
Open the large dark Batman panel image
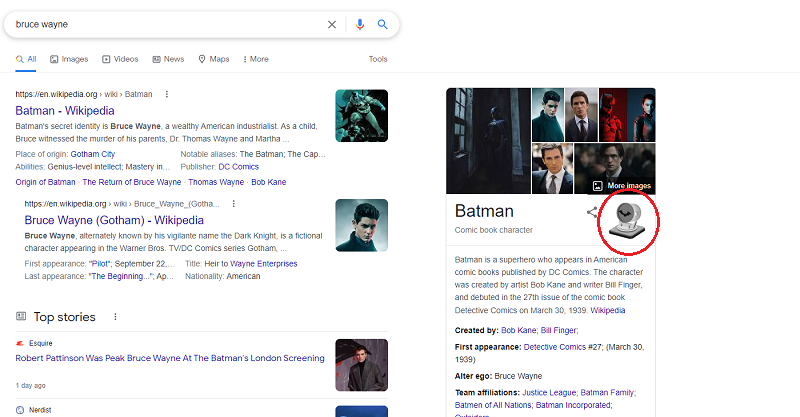click(x=488, y=141)
